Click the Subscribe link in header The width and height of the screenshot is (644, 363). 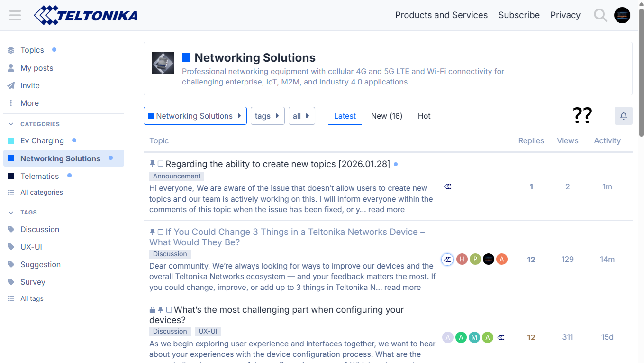(x=518, y=15)
